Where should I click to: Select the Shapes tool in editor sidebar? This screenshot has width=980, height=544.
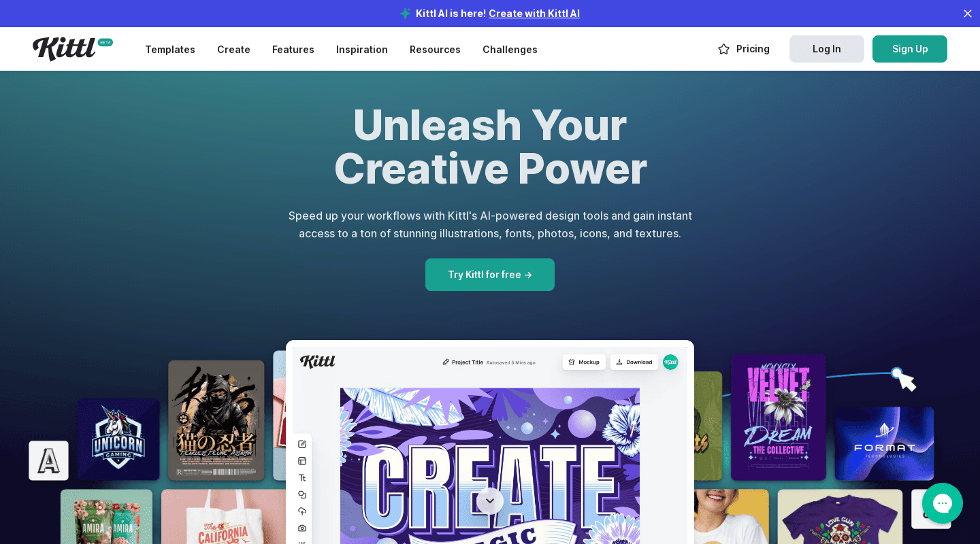coord(302,494)
